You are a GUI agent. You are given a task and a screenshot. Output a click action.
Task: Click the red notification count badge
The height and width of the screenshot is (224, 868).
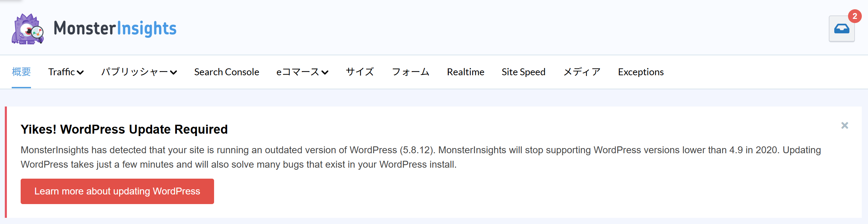tap(855, 16)
